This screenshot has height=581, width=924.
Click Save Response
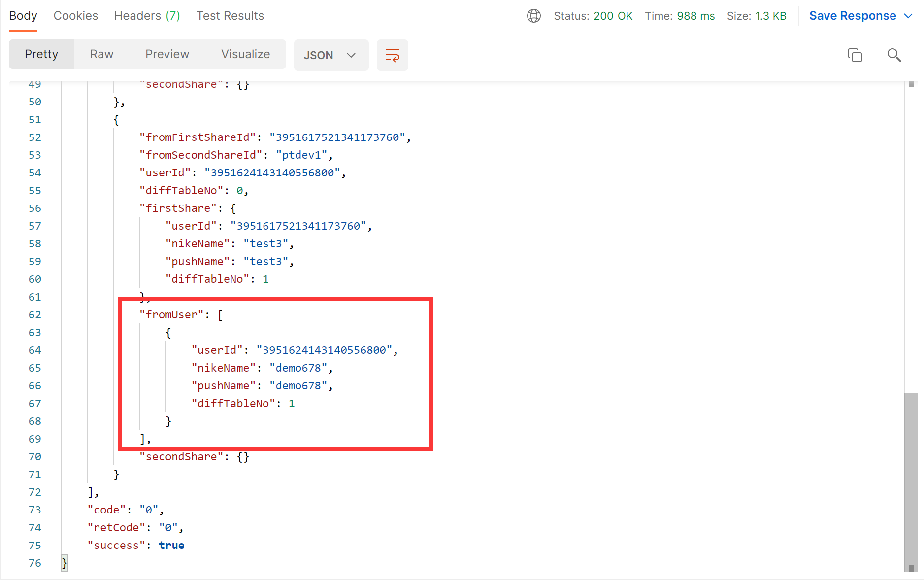853,16
